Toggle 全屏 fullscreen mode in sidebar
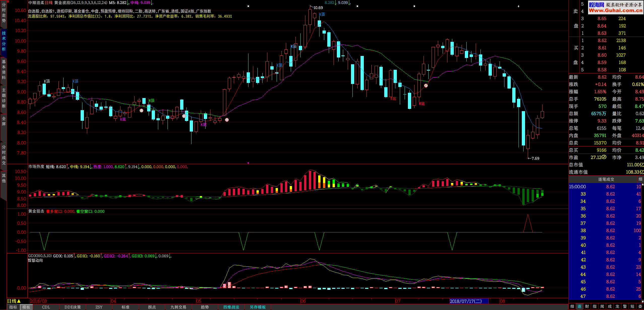Viewport: 644px width, 310px height. coord(4,121)
